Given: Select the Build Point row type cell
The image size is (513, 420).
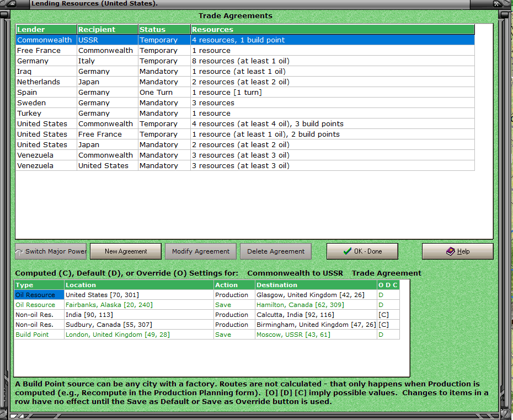Looking at the screenshot, I should click(x=39, y=335).
